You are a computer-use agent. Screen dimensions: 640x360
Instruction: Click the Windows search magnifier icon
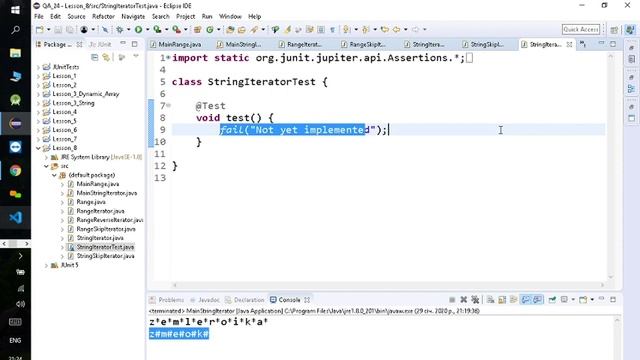(x=15, y=30)
